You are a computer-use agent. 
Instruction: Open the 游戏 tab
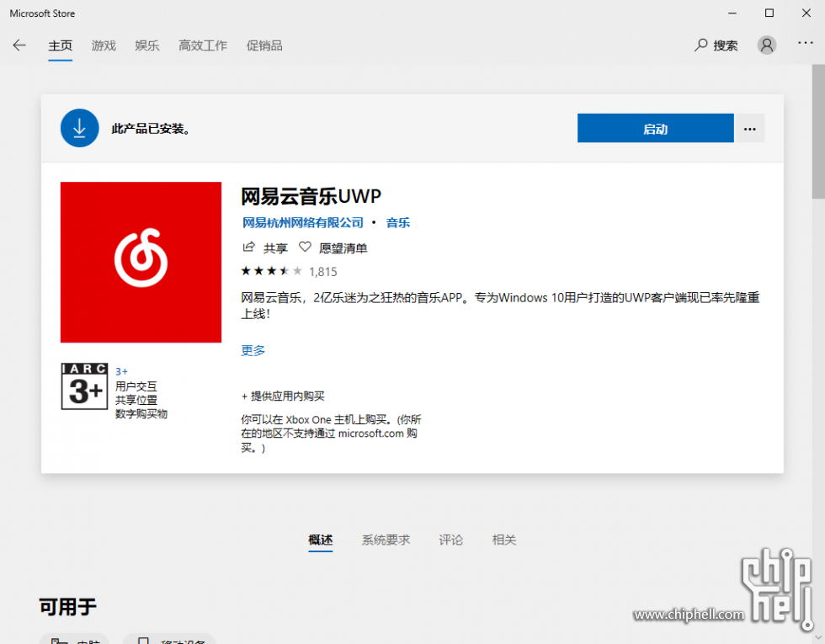coord(104,45)
